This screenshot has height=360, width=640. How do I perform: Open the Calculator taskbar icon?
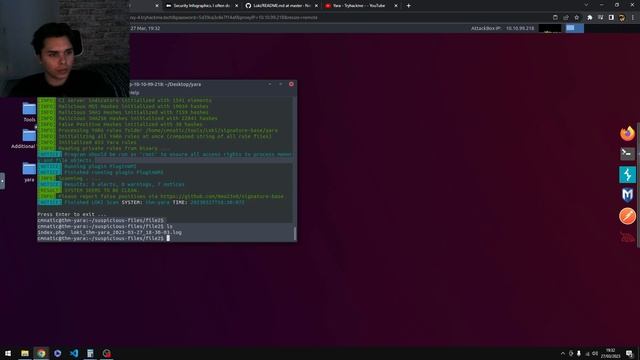pos(90,353)
